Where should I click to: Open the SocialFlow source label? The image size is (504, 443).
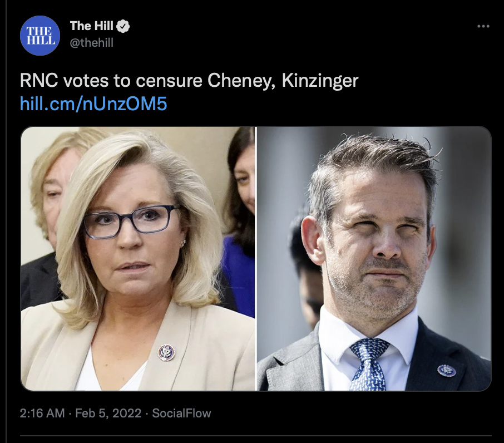181,413
